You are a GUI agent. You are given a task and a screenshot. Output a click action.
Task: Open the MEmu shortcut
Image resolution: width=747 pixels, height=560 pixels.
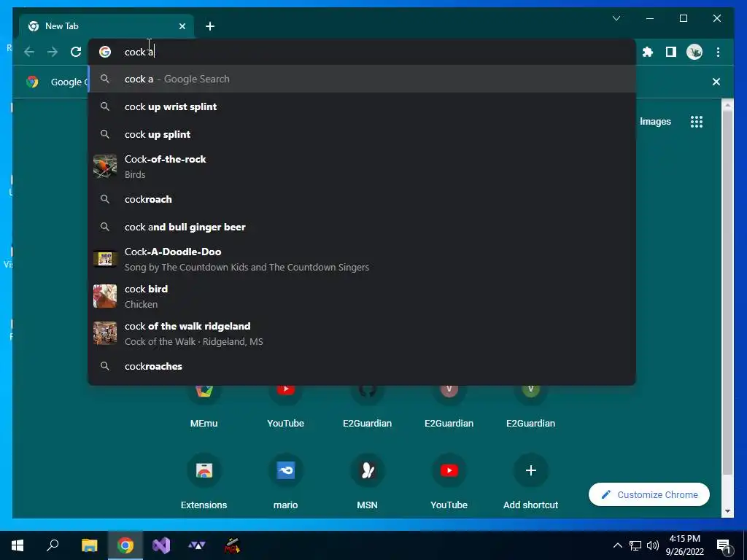[204, 405]
